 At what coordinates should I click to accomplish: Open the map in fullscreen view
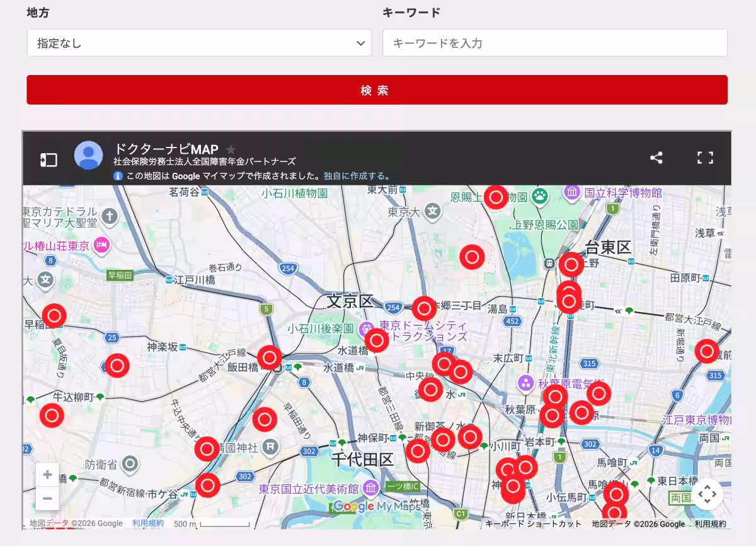(x=705, y=158)
